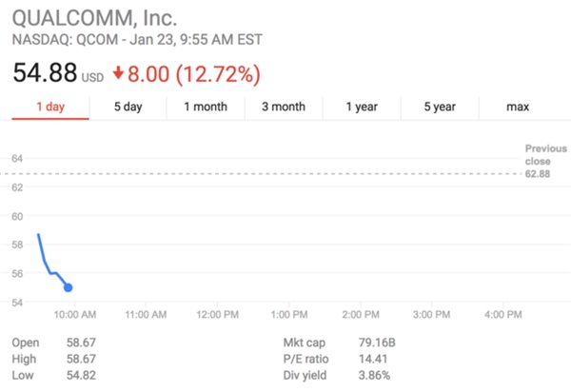Show the 3 month chart
The width and height of the screenshot is (571, 392).
coord(284,107)
